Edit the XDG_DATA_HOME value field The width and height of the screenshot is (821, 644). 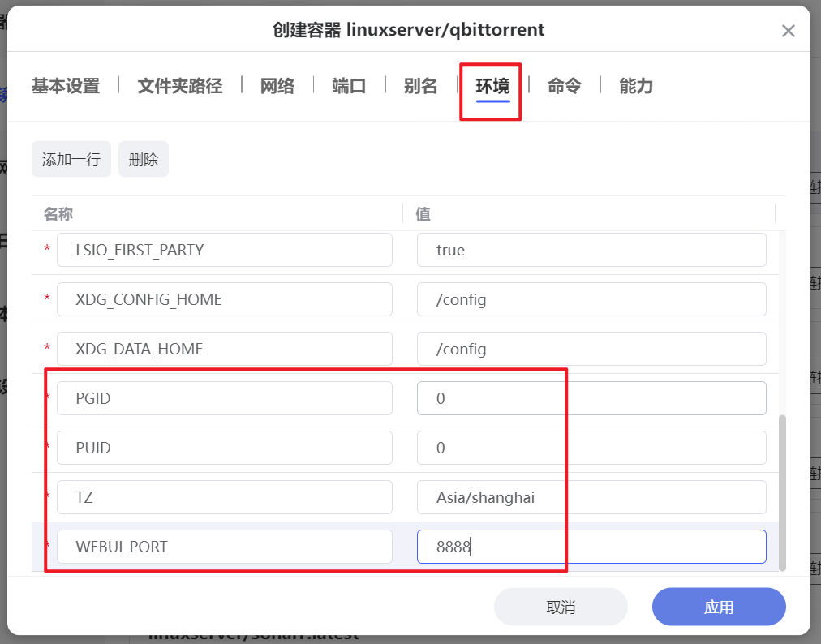tap(591, 349)
